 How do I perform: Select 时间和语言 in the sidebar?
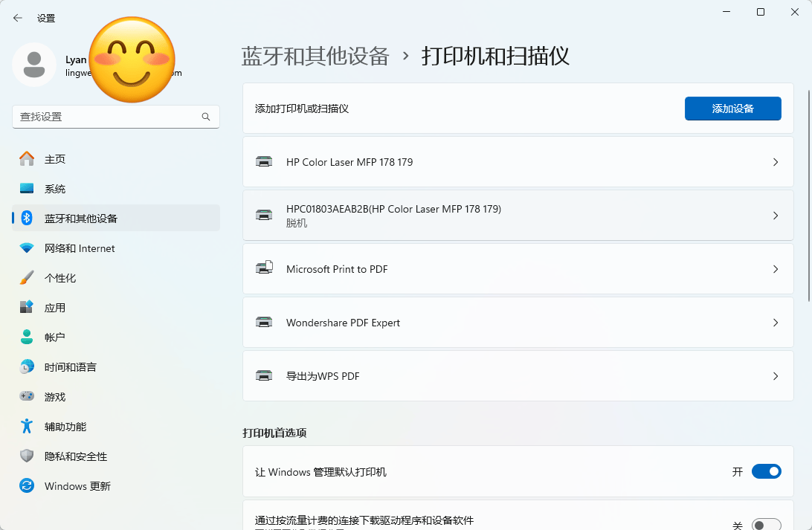tap(70, 367)
